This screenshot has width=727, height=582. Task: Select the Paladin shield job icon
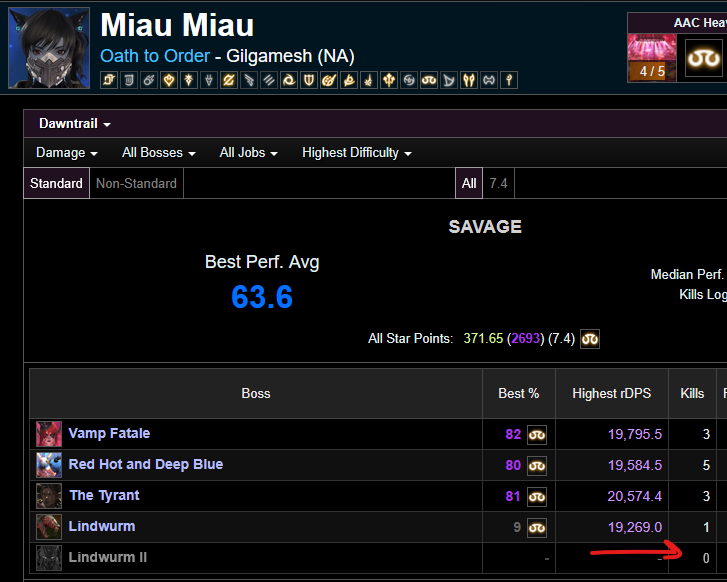click(x=309, y=80)
